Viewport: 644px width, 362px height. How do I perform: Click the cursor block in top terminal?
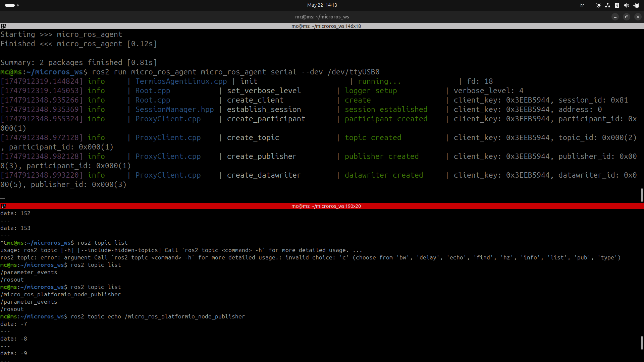coord(3,194)
